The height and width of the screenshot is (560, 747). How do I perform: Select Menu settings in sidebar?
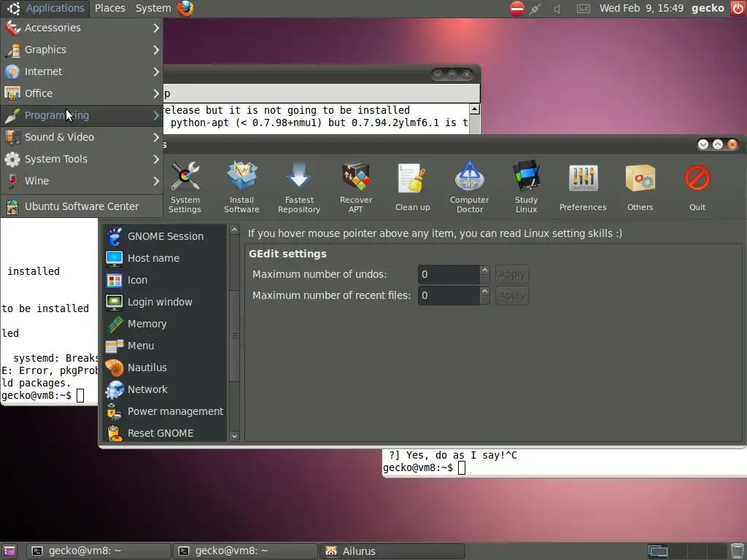point(164,346)
